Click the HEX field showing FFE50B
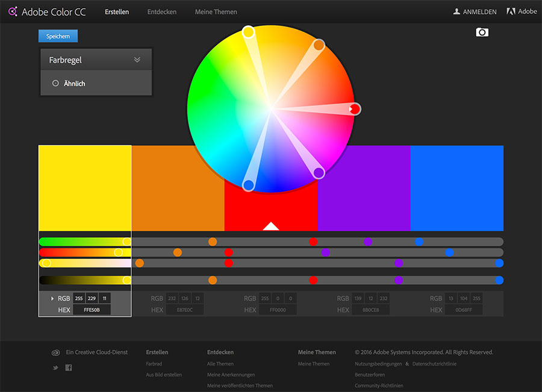 pos(92,310)
